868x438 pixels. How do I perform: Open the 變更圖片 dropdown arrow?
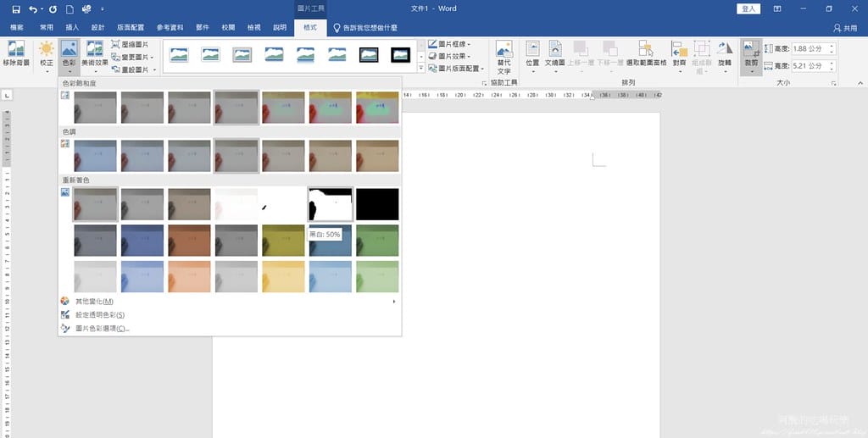pyautogui.click(x=152, y=58)
